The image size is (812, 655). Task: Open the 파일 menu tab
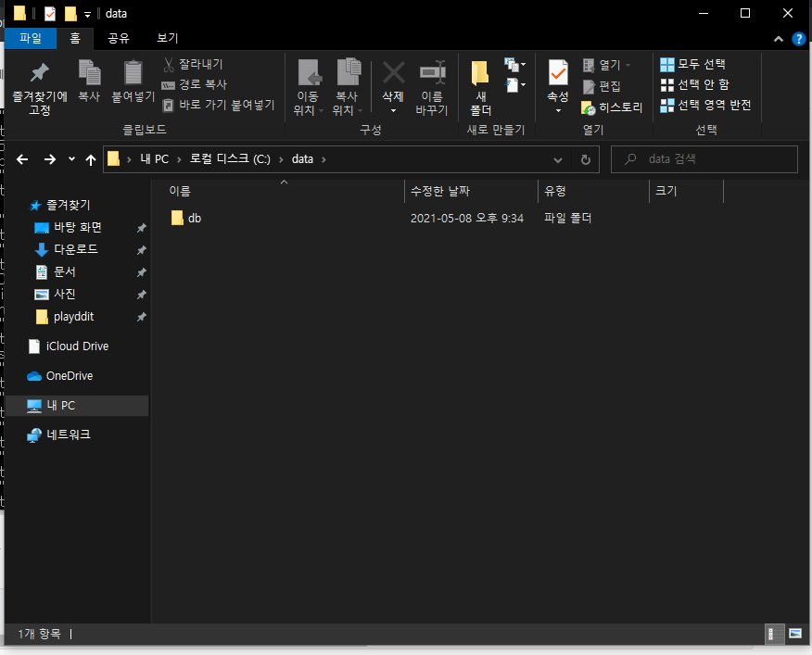point(31,38)
